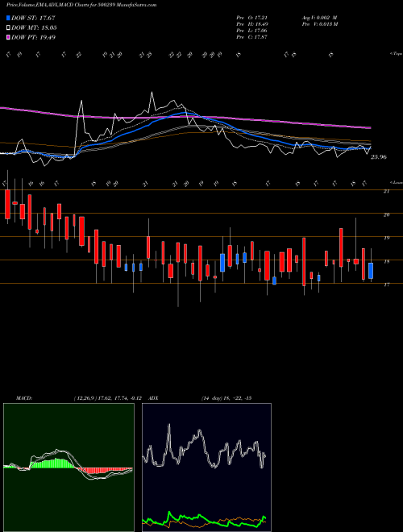Click the last blue candlestick on the right
The height and width of the screenshot is (532, 403).
tap(371, 270)
